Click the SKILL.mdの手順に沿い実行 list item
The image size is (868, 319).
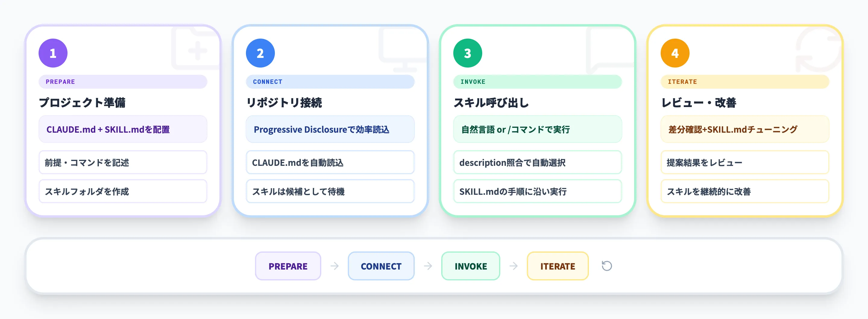coord(537,191)
